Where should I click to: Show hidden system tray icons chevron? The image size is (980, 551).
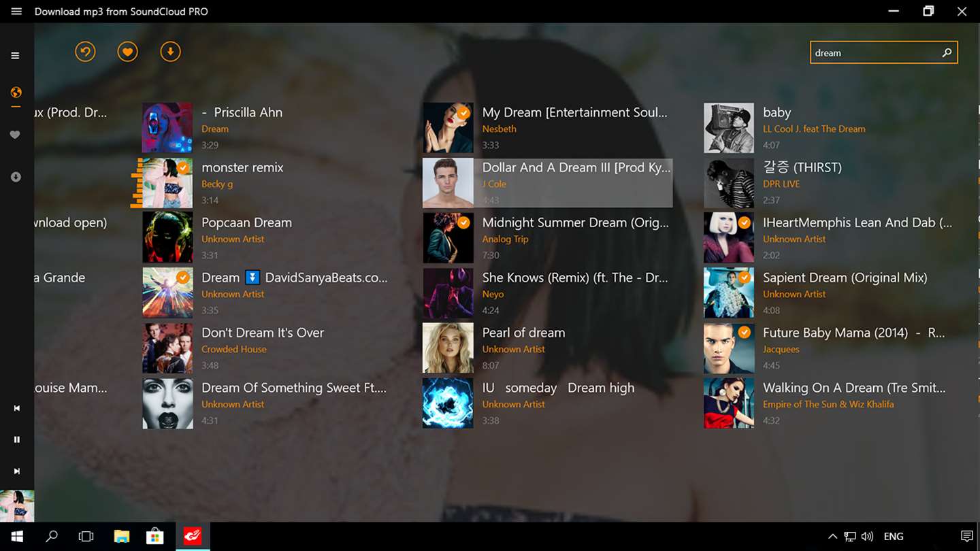click(x=832, y=537)
